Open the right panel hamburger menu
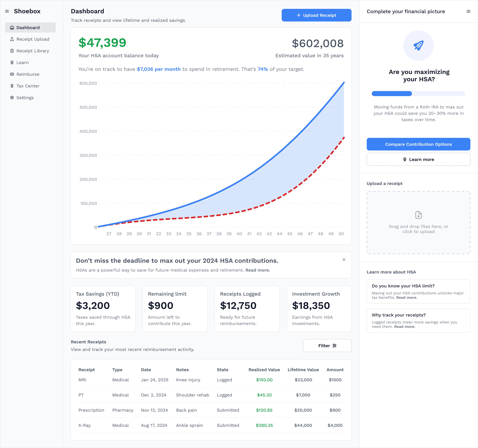The height and width of the screenshot is (448, 478). point(468,11)
